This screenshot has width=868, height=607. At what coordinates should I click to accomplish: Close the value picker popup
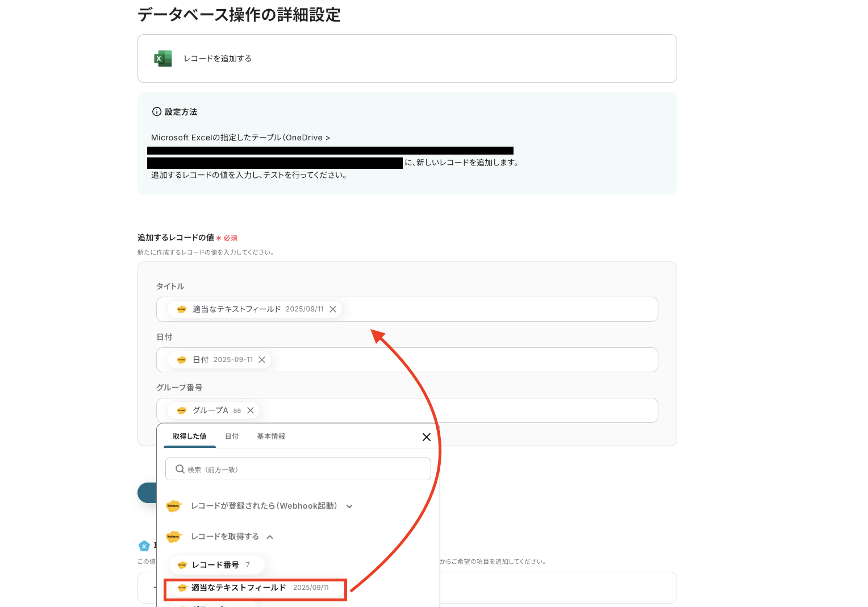pos(427,437)
